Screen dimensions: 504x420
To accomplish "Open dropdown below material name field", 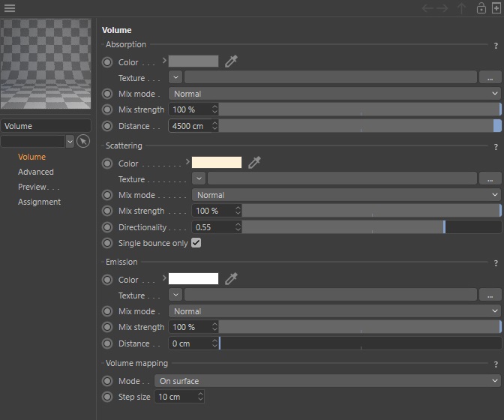I will [70, 142].
